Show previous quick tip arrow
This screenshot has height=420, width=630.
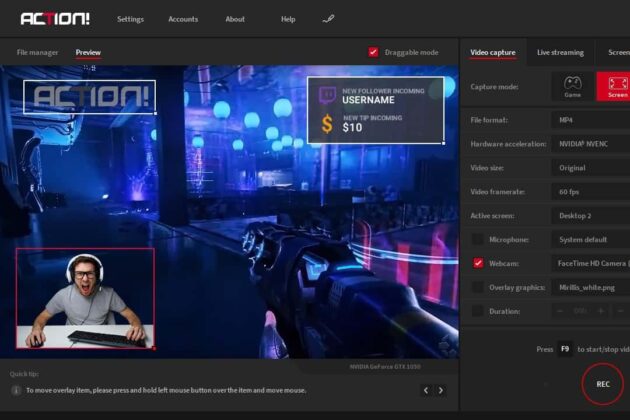[426, 390]
